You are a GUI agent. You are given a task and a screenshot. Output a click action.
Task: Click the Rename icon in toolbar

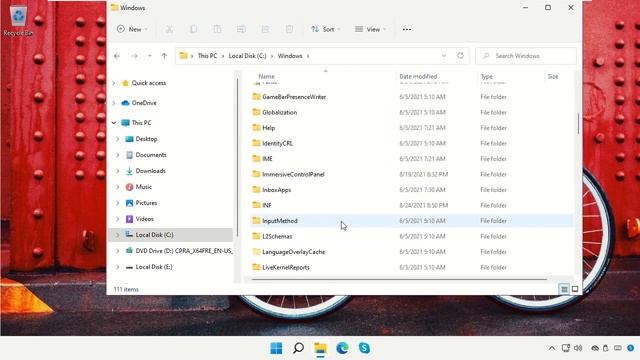(241, 29)
